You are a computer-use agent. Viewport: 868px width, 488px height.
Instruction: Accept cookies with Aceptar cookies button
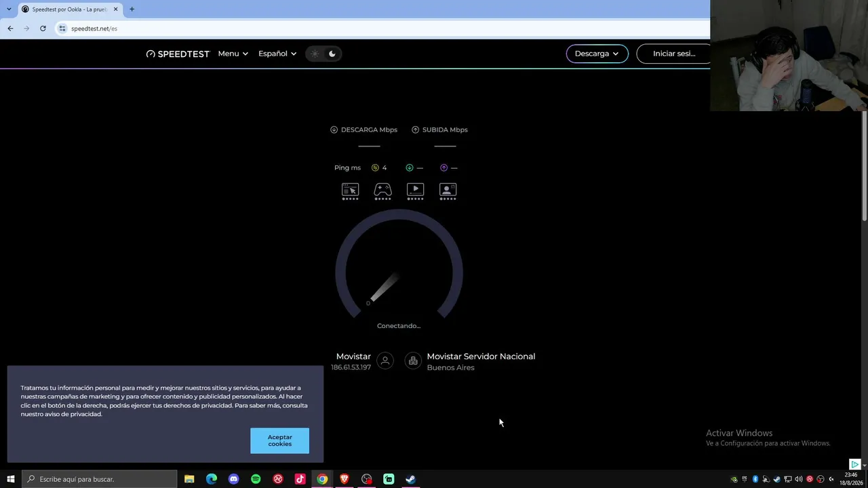[279, 441]
